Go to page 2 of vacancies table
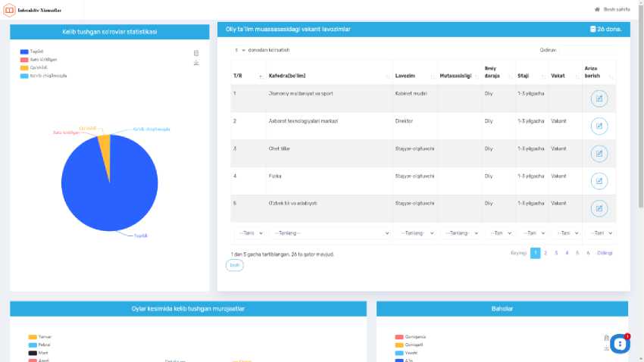 [546, 253]
